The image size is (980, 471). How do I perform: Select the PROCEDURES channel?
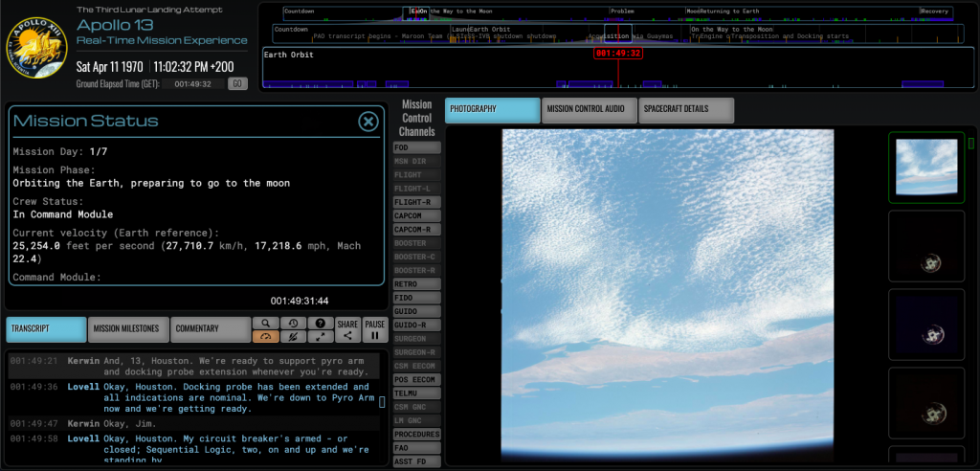point(416,434)
